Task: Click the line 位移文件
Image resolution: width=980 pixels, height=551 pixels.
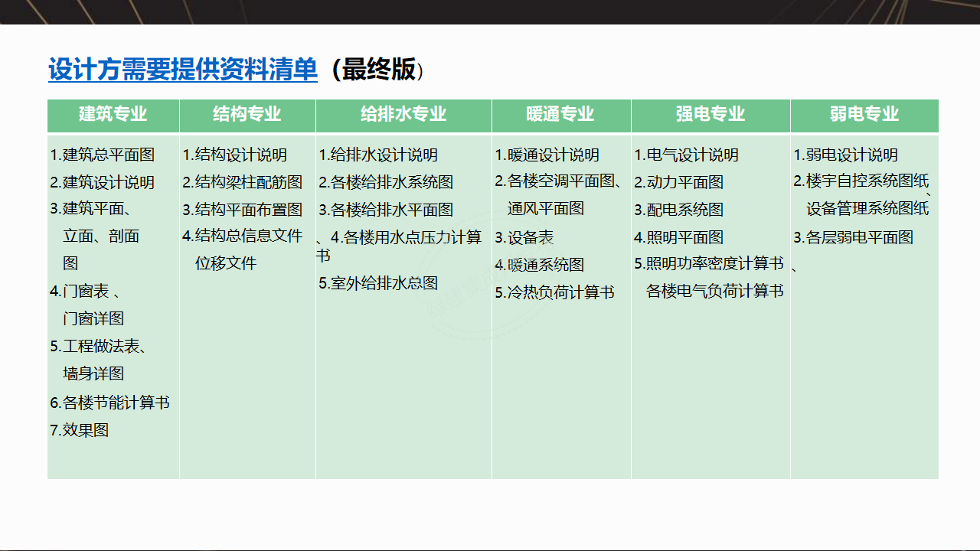Action: click(x=226, y=263)
